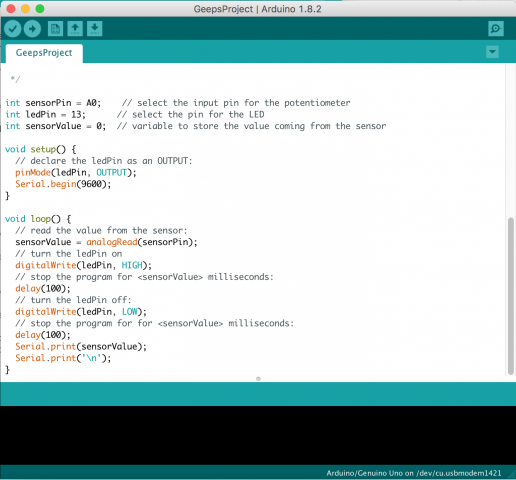The image size is (516, 480).
Task: Create a new sketch with New icon
Action: point(55,29)
